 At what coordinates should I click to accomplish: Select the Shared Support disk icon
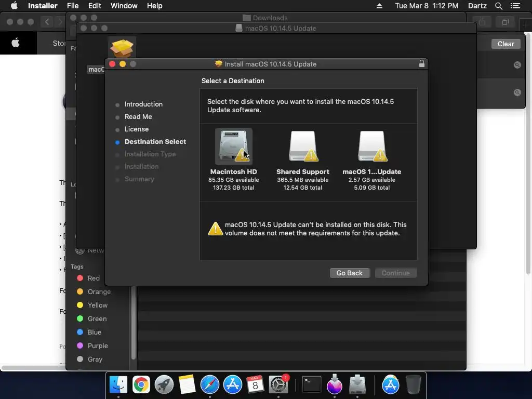tap(303, 146)
